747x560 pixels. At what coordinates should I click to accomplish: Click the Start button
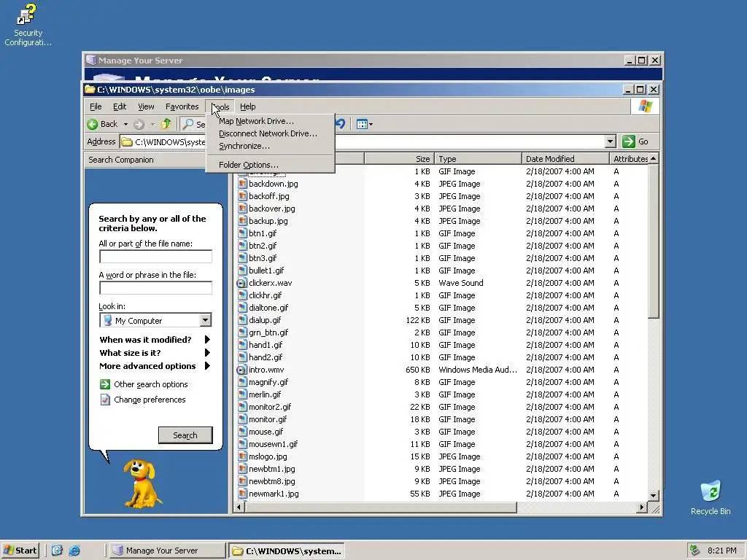click(x=20, y=551)
